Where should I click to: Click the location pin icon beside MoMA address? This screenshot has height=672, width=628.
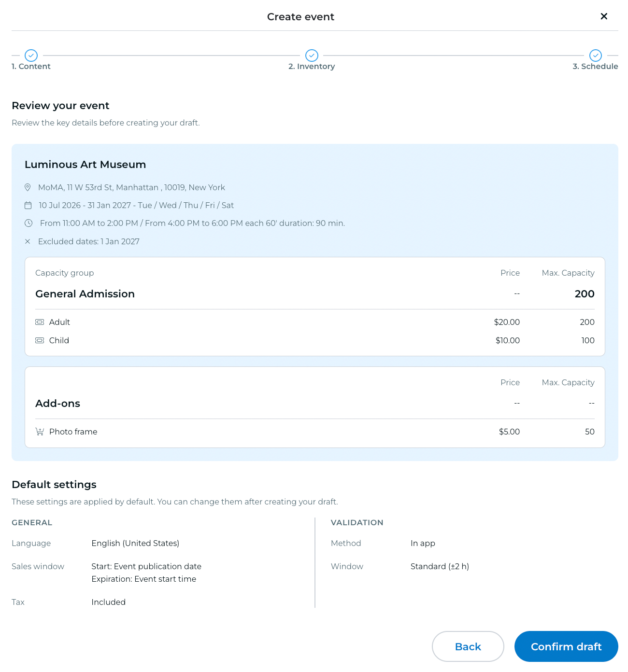(x=28, y=187)
